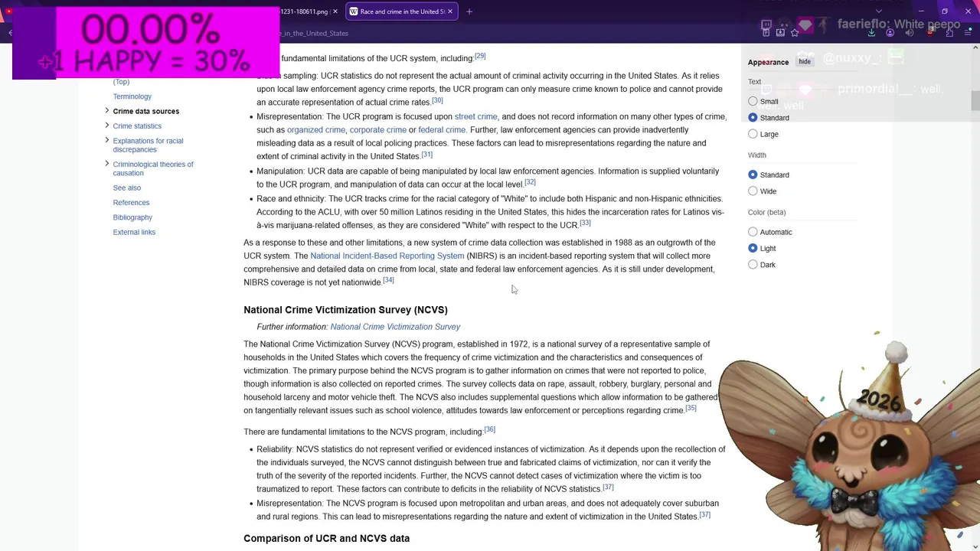Click citation reference 30
This screenshot has height=551, width=980.
[x=437, y=100]
